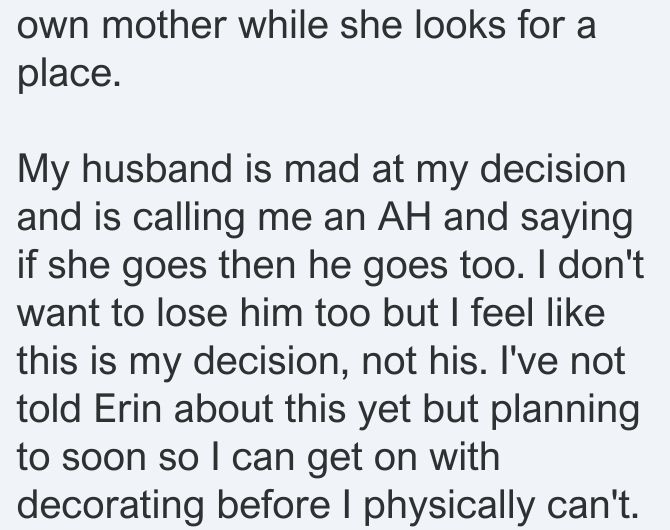Click the word "place." ending the first paragraph

pyautogui.click(x=69, y=73)
